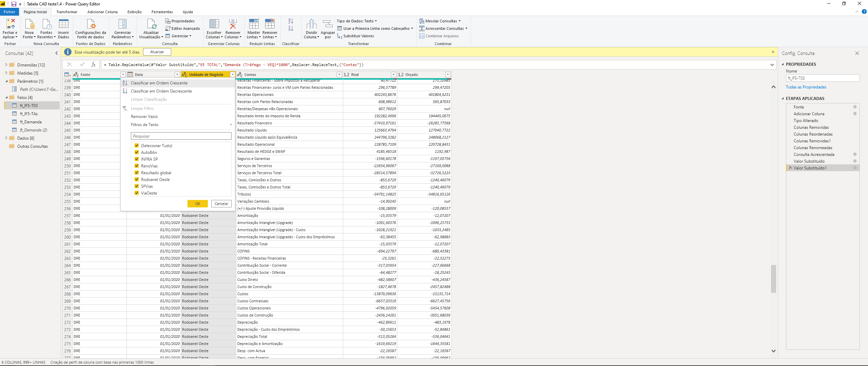Click the Agrupar por icon
This screenshot has height=366, width=868.
click(x=328, y=24)
